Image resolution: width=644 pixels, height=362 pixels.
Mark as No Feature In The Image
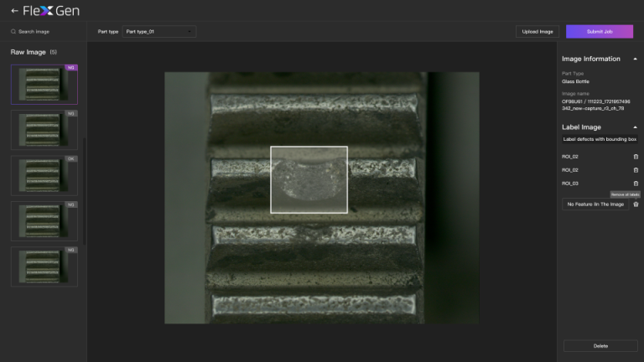[x=595, y=204]
